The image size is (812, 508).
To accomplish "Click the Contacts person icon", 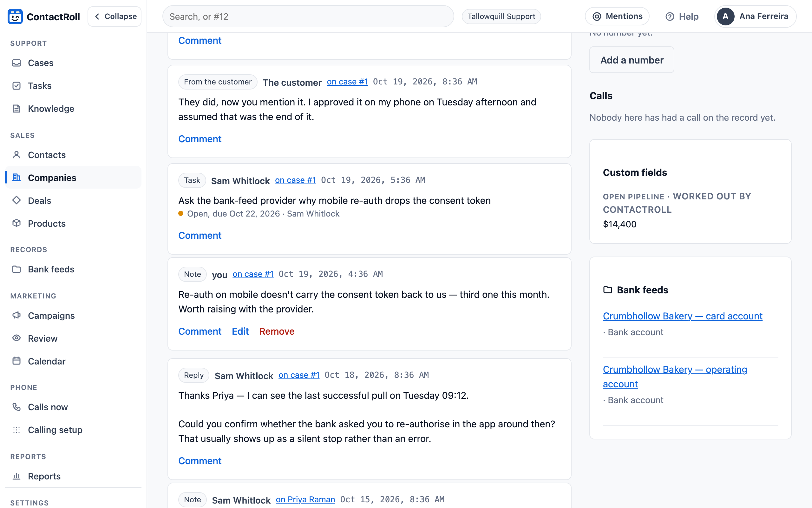I will [16, 155].
